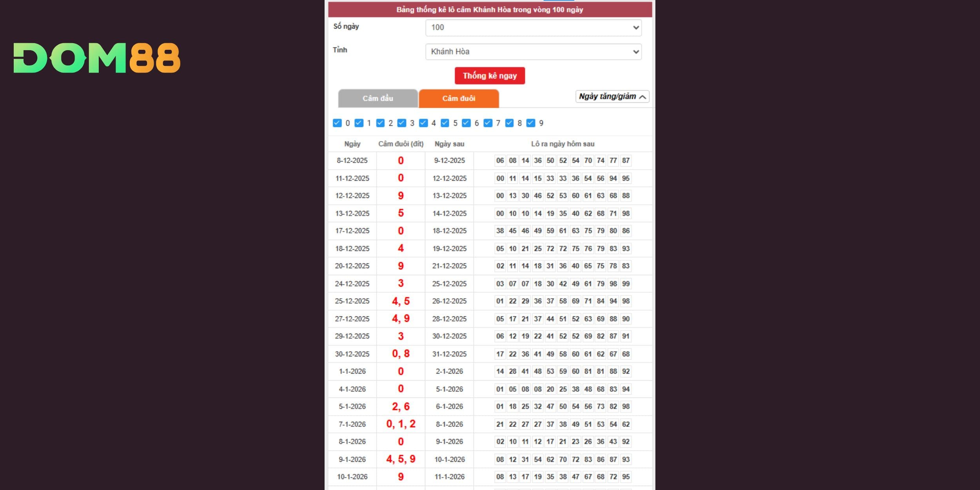The height and width of the screenshot is (490, 980).
Task: Expand the Ngày tăng/giảm sort selector
Action: (x=612, y=96)
